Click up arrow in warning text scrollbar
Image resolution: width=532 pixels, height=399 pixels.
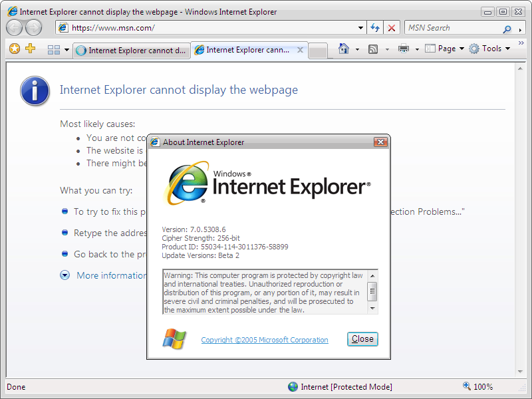point(372,276)
